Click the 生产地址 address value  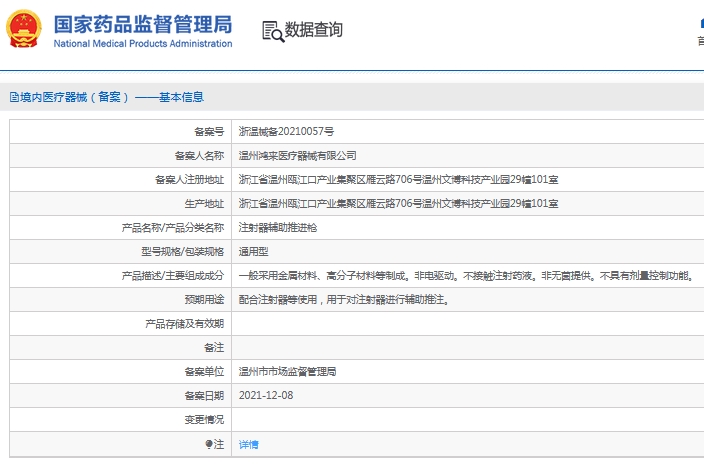(398, 204)
